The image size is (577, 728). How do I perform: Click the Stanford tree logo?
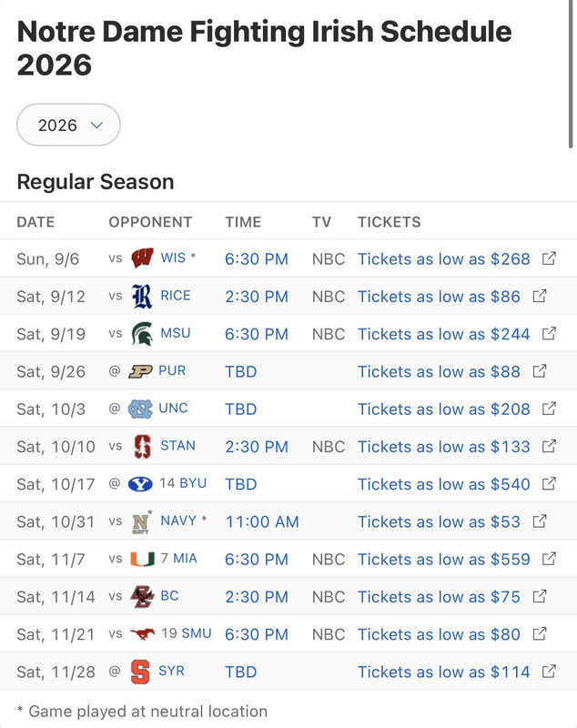click(x=143, y=446)
